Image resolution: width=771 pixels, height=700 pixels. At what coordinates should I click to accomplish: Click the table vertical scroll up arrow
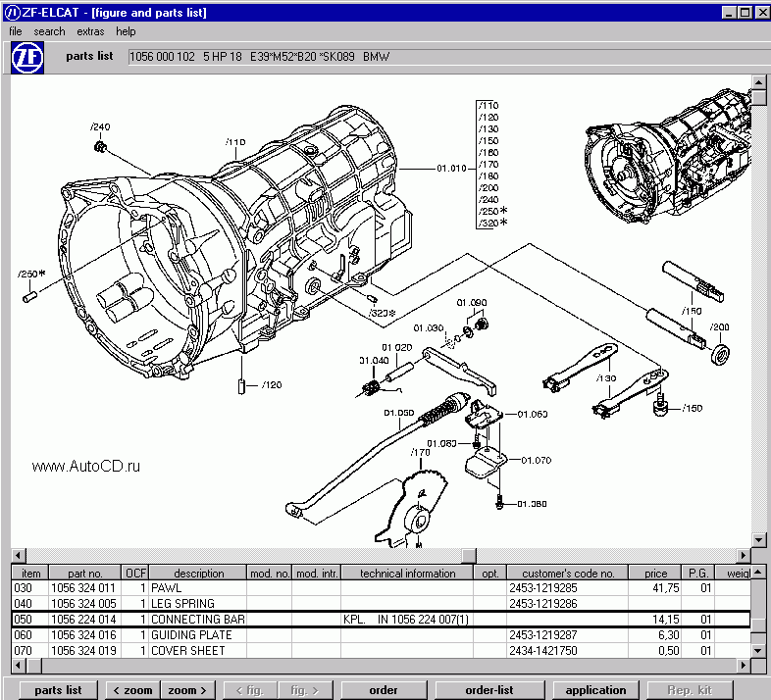coord(757,572)
